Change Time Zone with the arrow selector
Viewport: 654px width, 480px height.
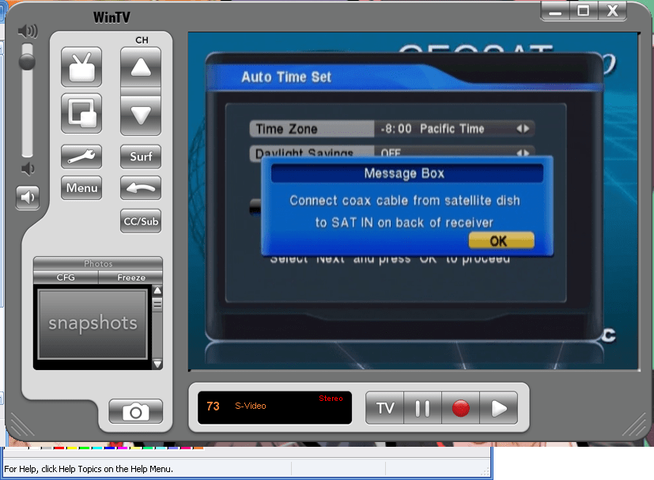point(523,128)
